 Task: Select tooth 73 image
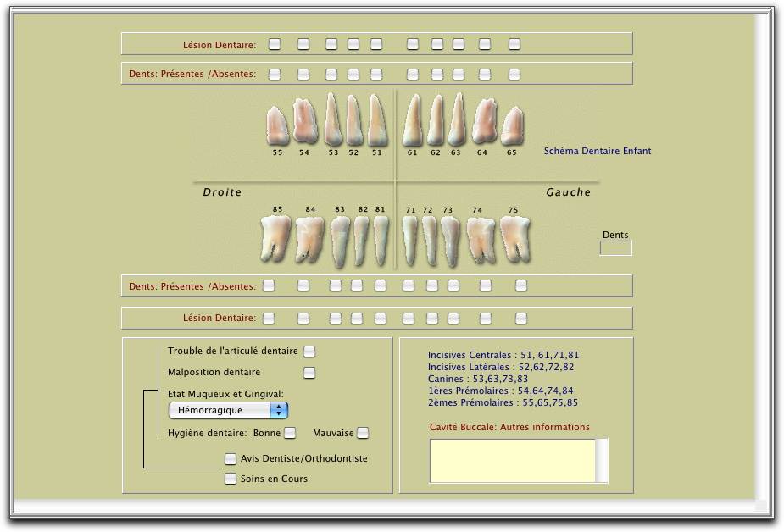pos(451,241)
